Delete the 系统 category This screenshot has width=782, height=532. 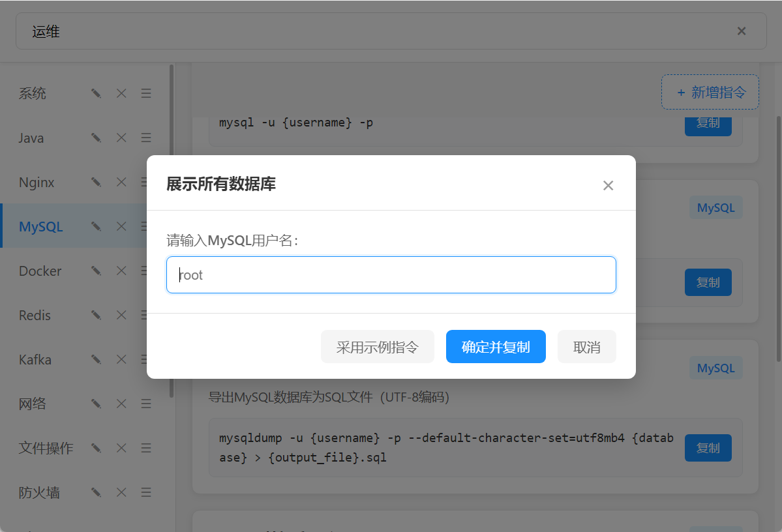(121, 93)
